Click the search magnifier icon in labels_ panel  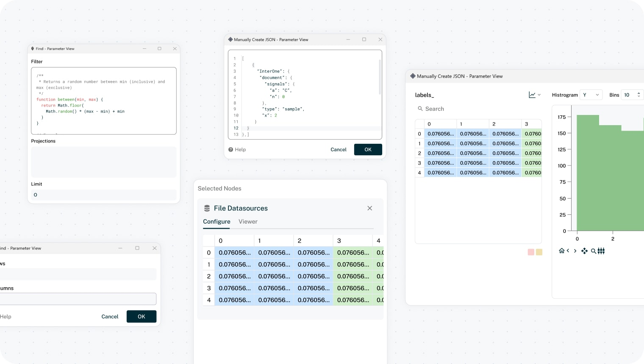pos(420,109)
